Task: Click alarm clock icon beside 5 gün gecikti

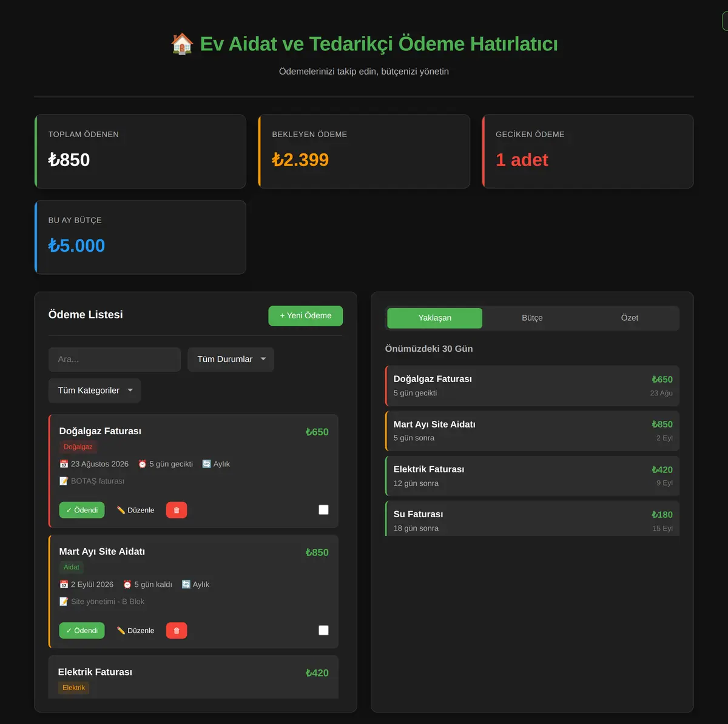Action: [x=143, y=464]
